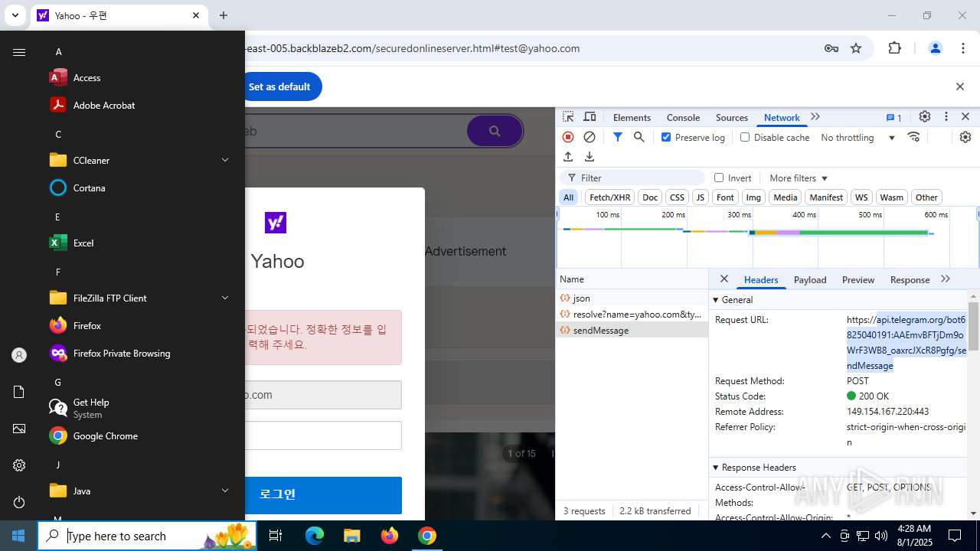Select json network request

coord(632,298)
